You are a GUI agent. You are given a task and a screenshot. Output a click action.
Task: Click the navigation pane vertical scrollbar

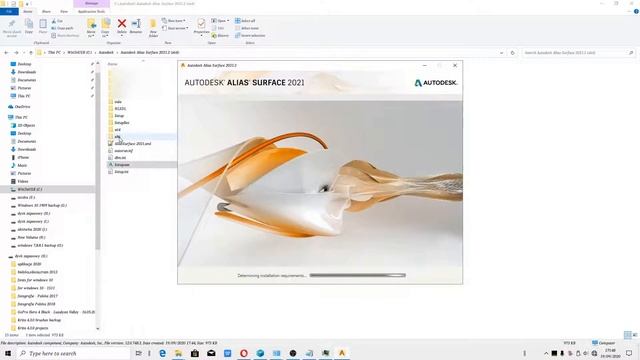pyautogui.click(x=98, y=160)
